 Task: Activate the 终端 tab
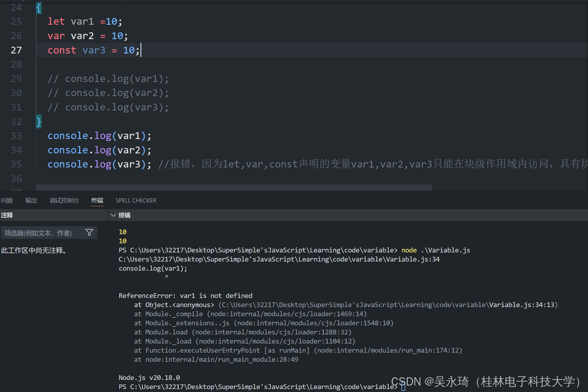tap(97, 200)
